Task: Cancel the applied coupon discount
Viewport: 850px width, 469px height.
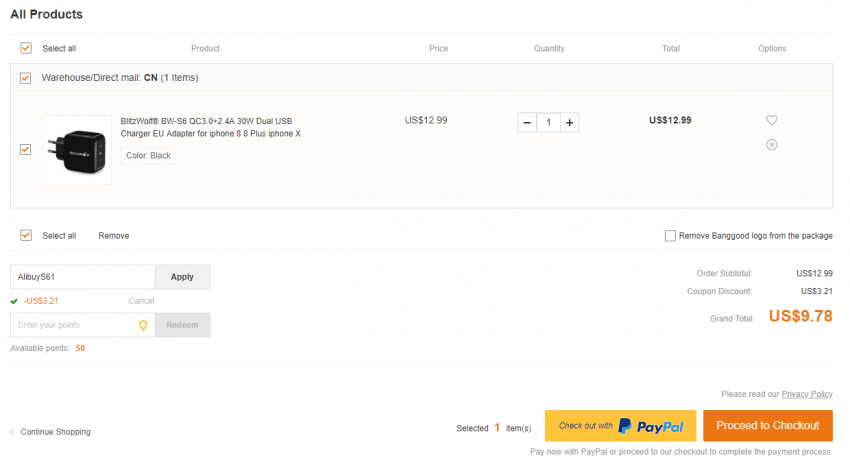Action: [141, 301]
